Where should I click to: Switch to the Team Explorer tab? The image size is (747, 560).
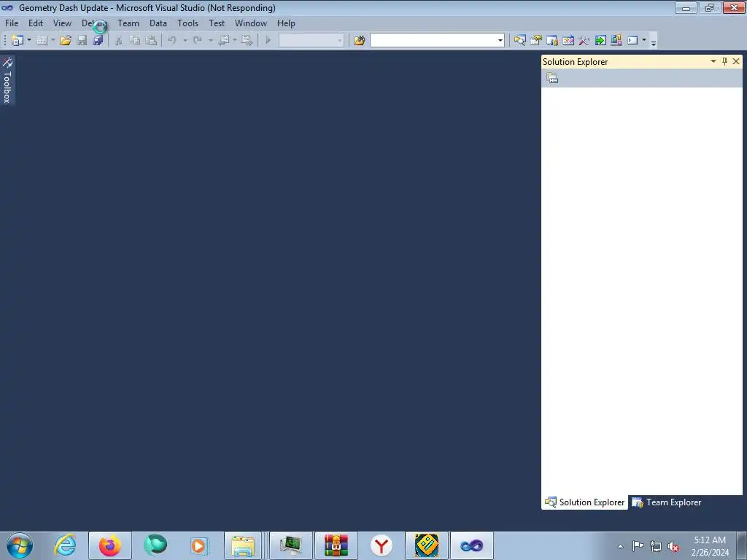tap(667, 502)
